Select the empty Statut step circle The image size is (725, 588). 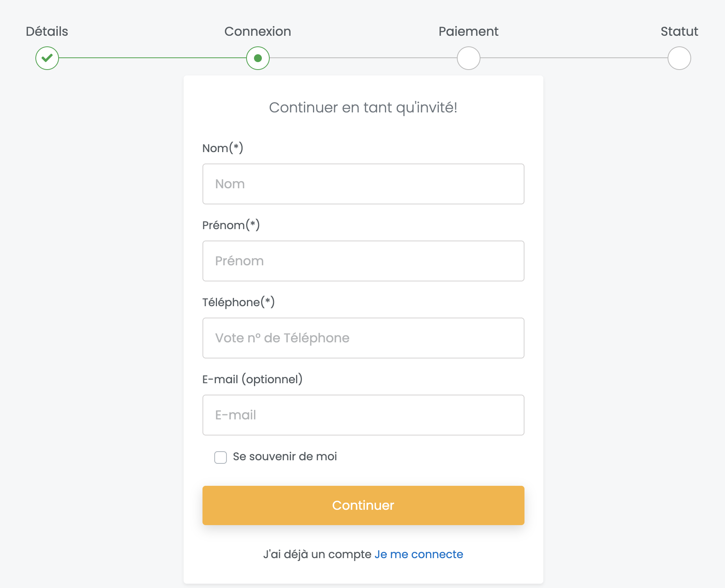(679, 58)
